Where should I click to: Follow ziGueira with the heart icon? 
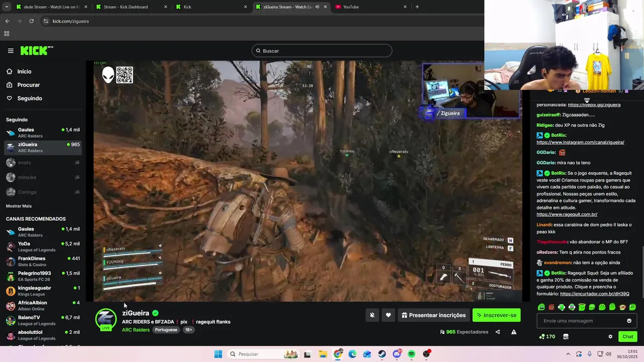pyautogui.click(x=388, y=315)
